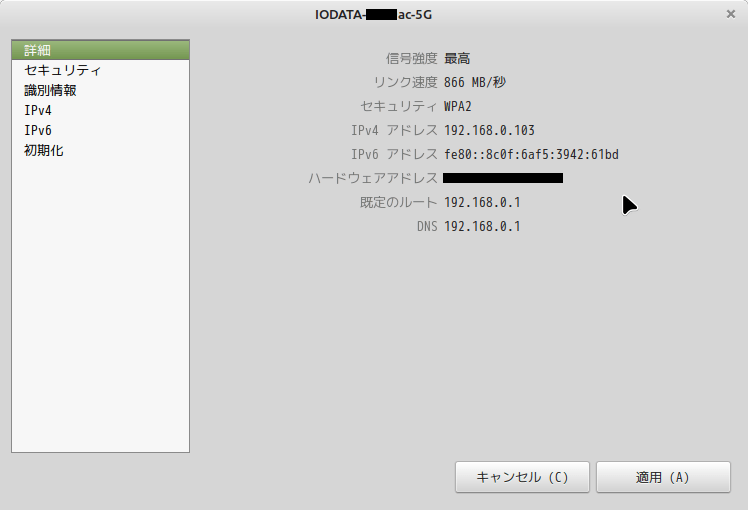Image resolution: width=748 pixels, height=510 pixels.
Task: Click the リンク速度 label
Action: coord(405,82)
